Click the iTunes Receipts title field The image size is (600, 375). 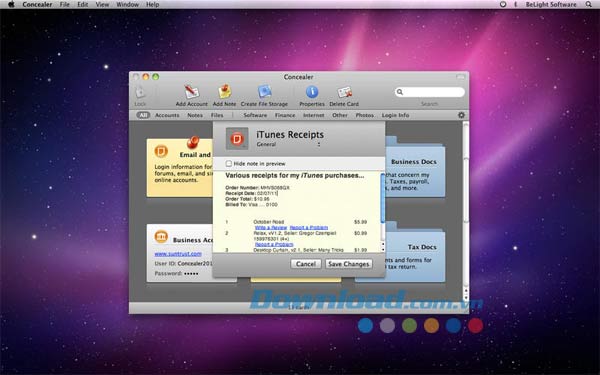(x=290, y=135)
